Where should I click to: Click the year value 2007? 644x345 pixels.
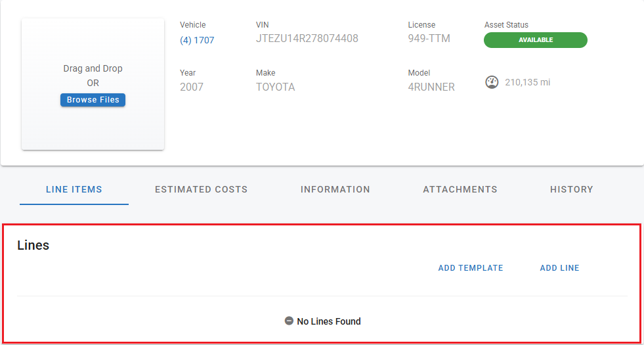tap(192, 87)
